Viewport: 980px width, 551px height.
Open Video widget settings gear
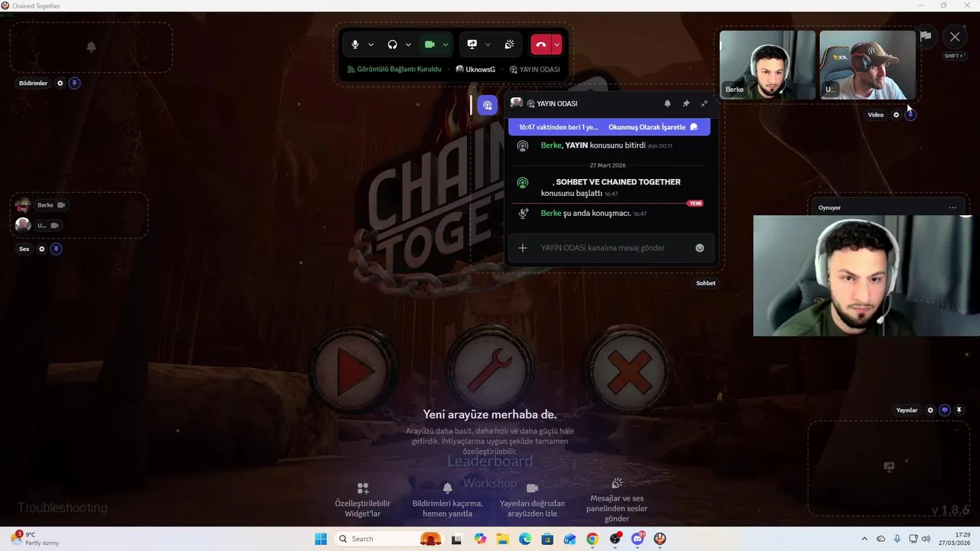coord(897,115)
